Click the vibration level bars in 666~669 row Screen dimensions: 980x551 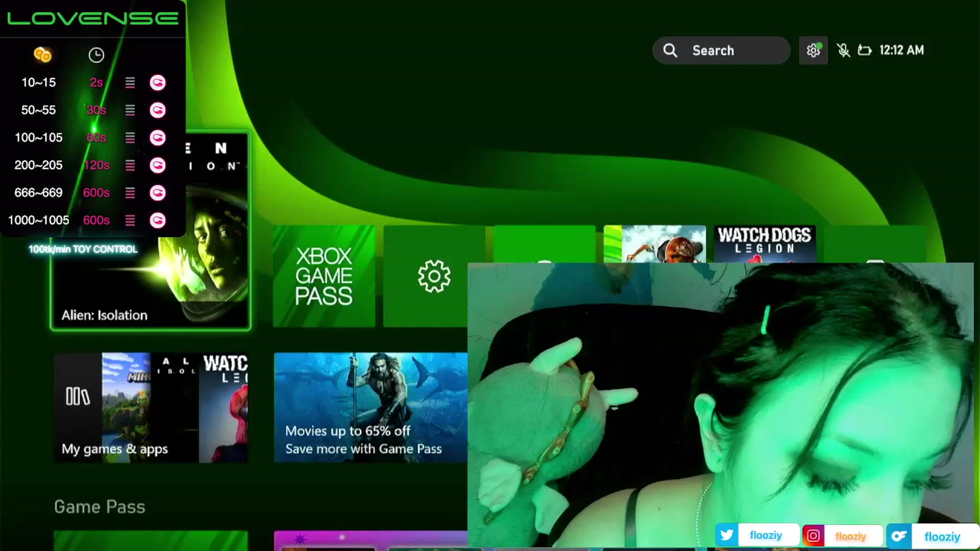pos(130,193)
